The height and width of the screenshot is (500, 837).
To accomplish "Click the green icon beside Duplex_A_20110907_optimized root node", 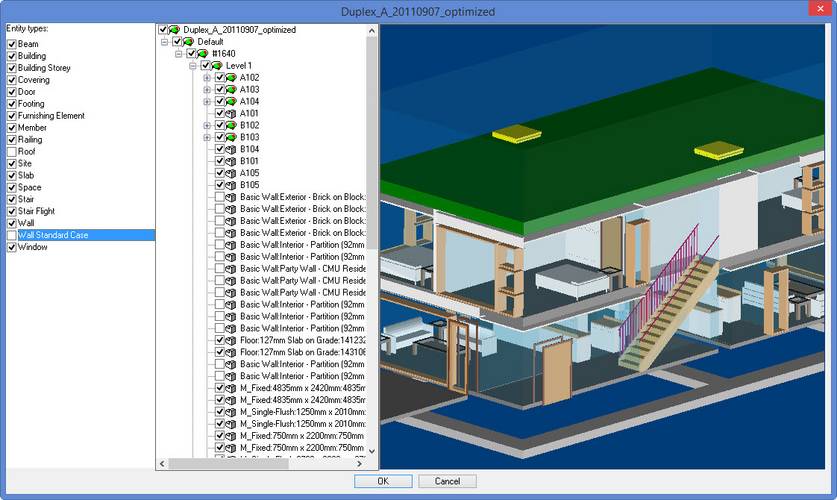I will pyautogui.click(x=175, y=30).
